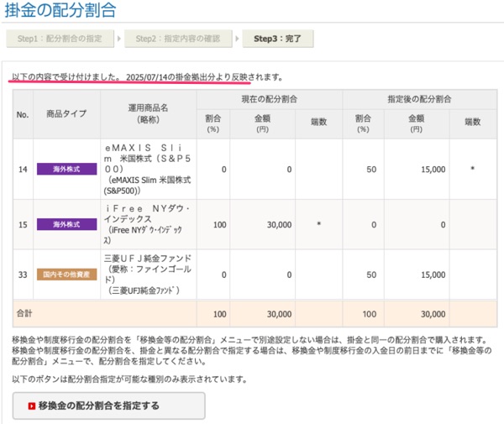Image resolution: width=504 pixels, height=424 pixels.
Task: Click row number 33 cell
Action: tap(23, 275)
